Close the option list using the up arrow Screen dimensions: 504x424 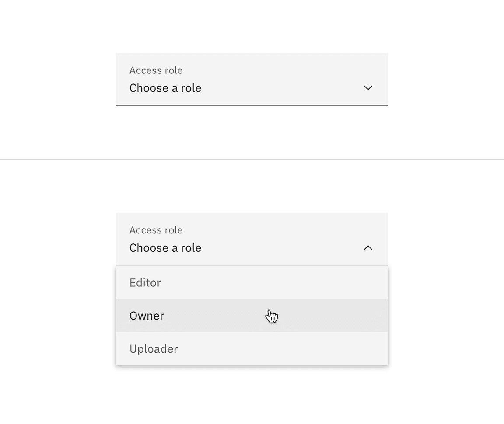(x=368, y=248)
